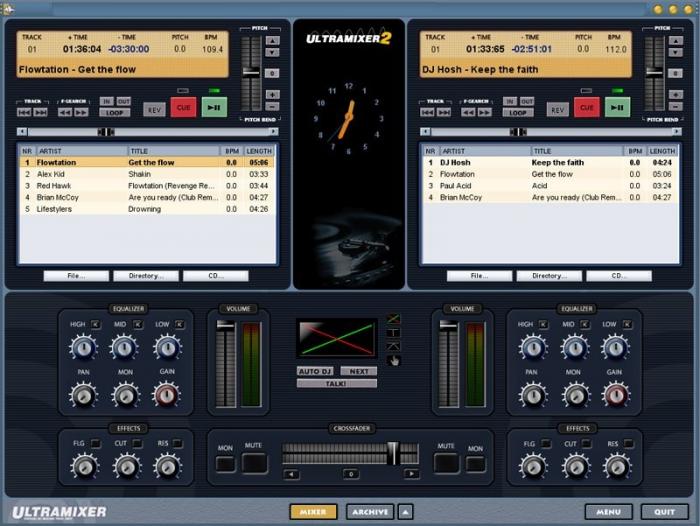Open the MENU button

tap(608, 512)
